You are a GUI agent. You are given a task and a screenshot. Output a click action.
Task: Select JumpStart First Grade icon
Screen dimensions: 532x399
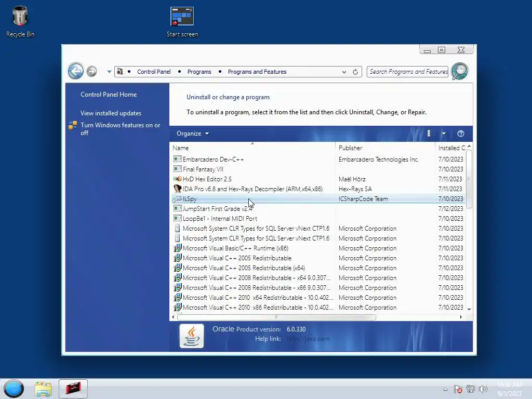click(x=177, y=208)
